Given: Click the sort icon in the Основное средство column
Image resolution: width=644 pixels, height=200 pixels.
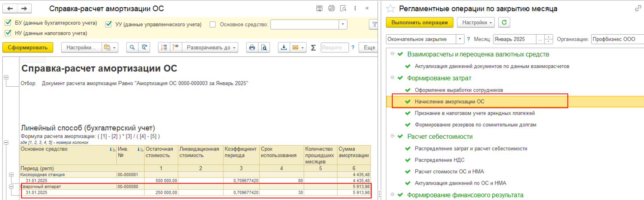Looking at the screenshot, I should coord(112,149).
